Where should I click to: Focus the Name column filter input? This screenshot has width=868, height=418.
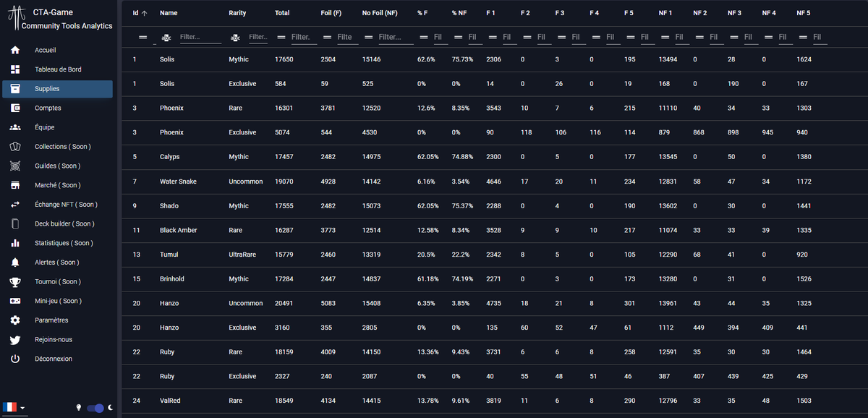point(200,37)
